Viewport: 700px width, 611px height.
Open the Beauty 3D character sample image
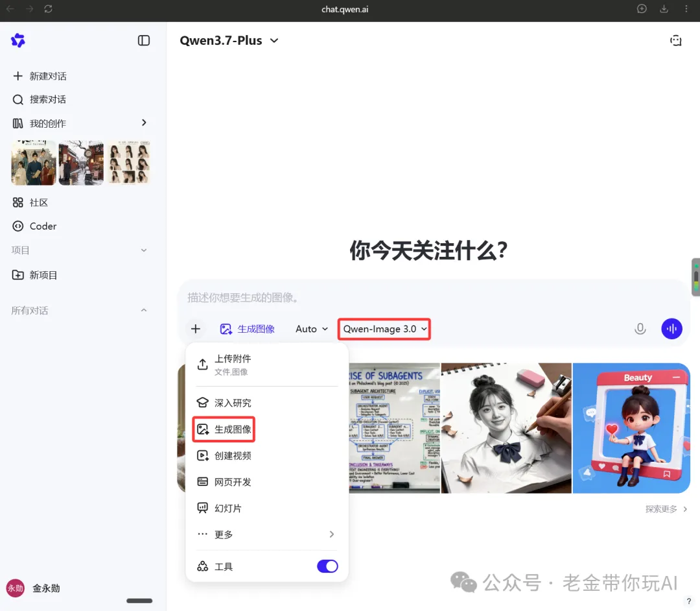coord(631,428)
